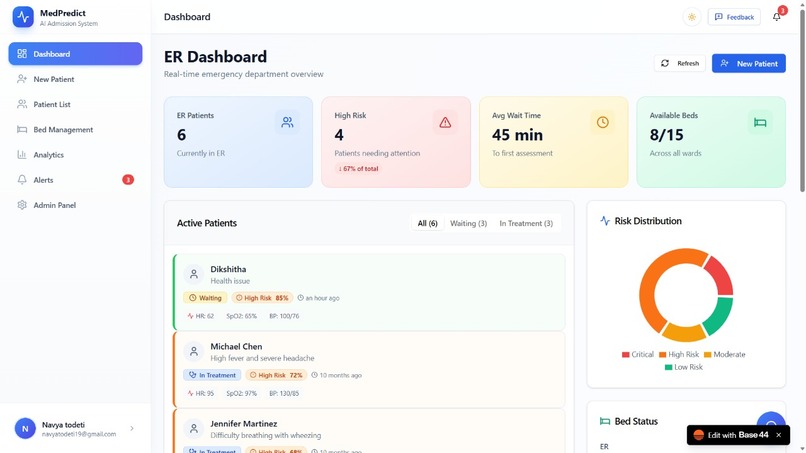Click Michael Chen's avatar icon
This screenshot has width=806, height=453.
point(194,351)
